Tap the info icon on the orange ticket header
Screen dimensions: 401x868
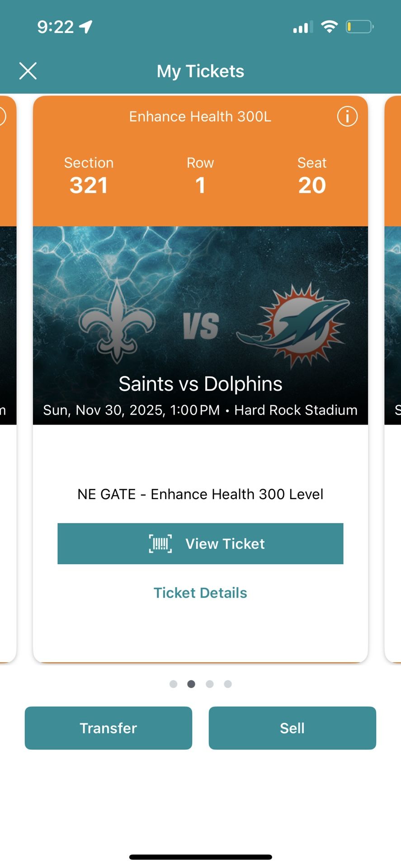pos(347,116)
